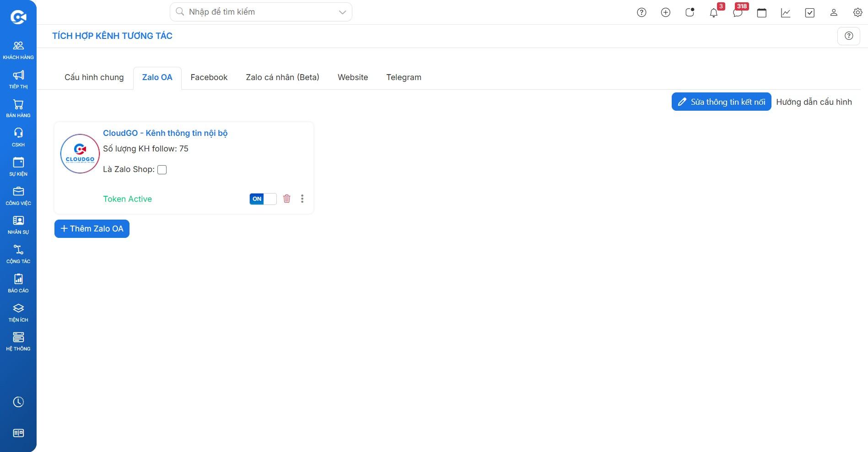Open the settings gear icon
Image resolution: width=868 pixels, height=452 pixels.
point(858,13)
